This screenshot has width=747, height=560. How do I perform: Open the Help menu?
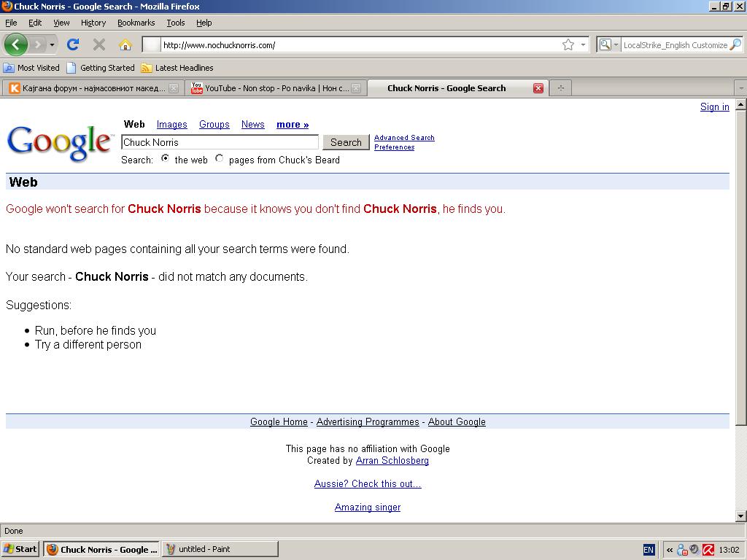[x=204, y=23]
